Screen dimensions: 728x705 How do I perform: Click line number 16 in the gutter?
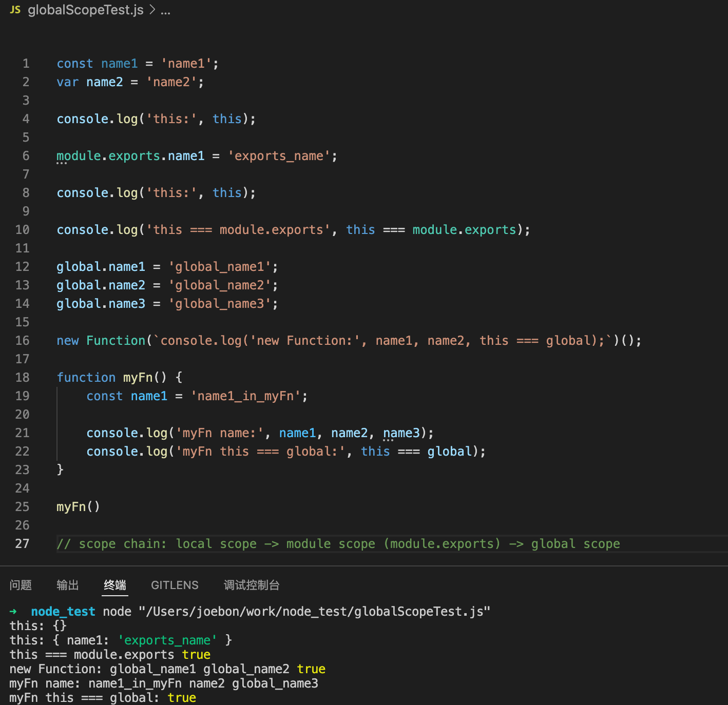click(22, 341)
